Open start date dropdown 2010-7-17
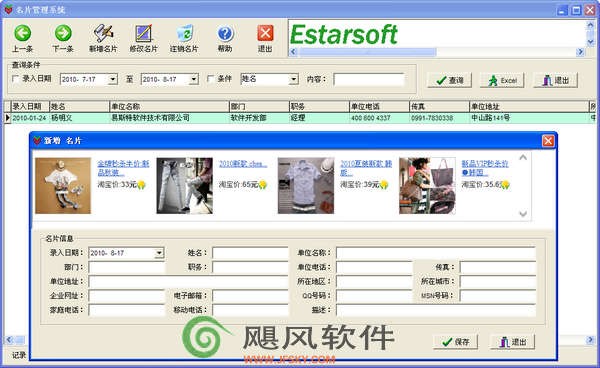 112,79
